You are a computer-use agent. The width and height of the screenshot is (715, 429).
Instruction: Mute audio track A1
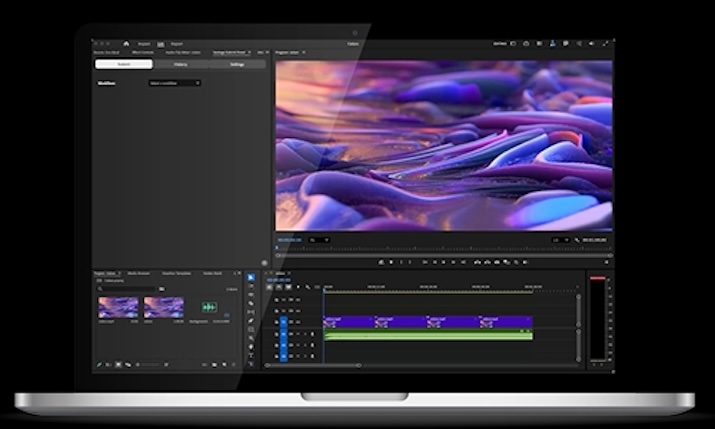(x=298, y=334)
